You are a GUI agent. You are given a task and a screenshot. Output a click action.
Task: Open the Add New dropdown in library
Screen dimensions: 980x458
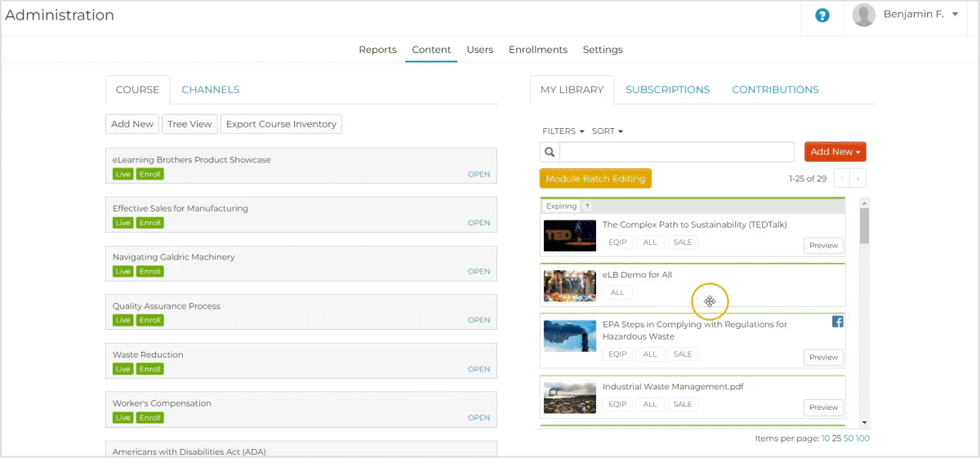[835, 152]
